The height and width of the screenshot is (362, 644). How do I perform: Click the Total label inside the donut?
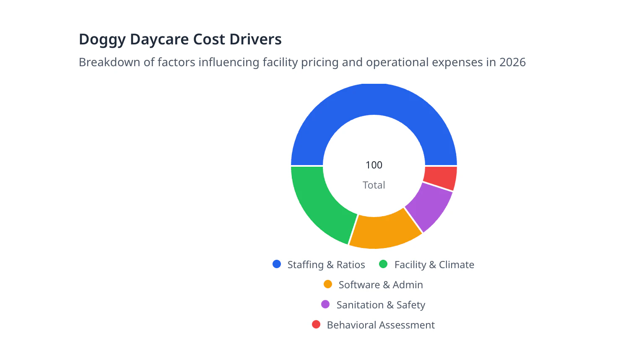(374, 185)
